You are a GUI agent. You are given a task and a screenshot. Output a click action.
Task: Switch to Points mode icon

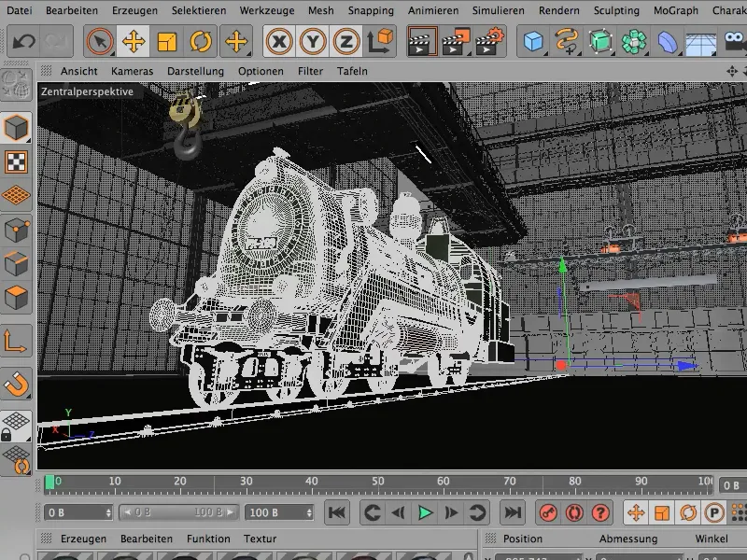pos(16,230)
